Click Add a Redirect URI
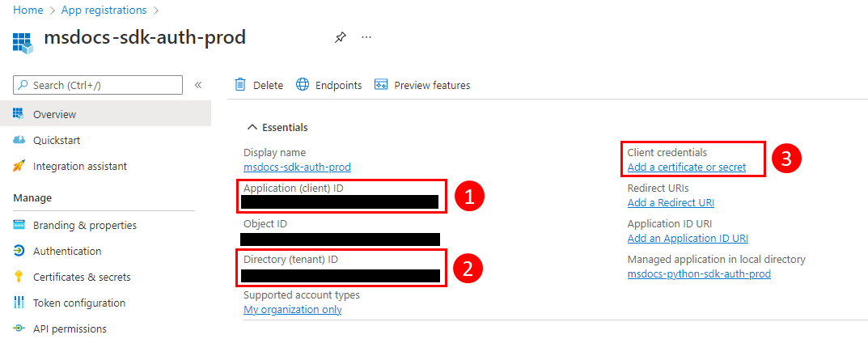Image resolution: width=868 pixels, height=339 pixels. pos(671,203)
